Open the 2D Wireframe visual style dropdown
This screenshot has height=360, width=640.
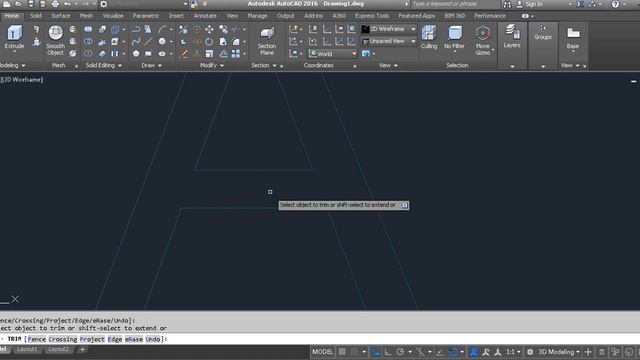[x=389, y=29]
